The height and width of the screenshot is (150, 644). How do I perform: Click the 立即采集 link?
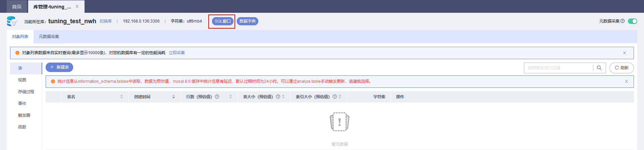[x=177, y=53]
